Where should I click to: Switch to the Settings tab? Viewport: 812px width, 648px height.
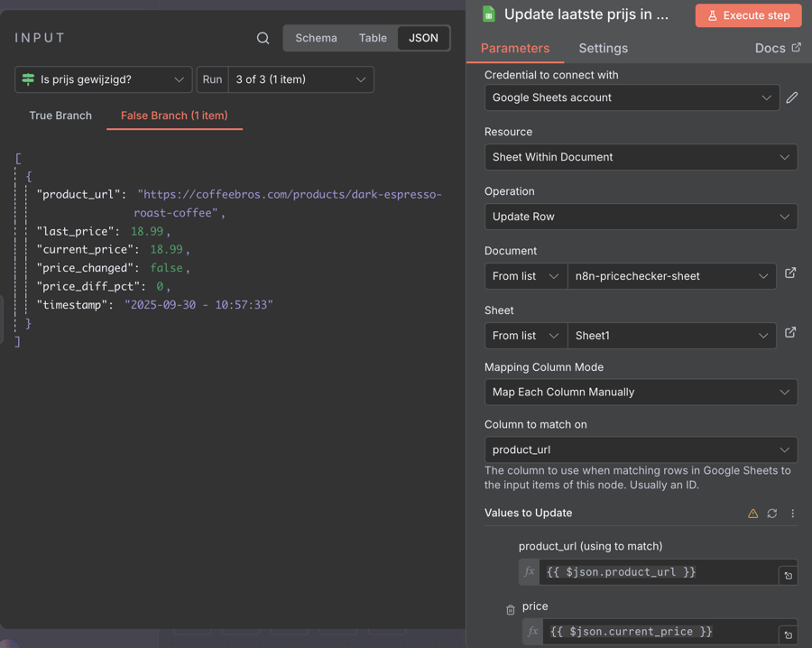(603, 48)
